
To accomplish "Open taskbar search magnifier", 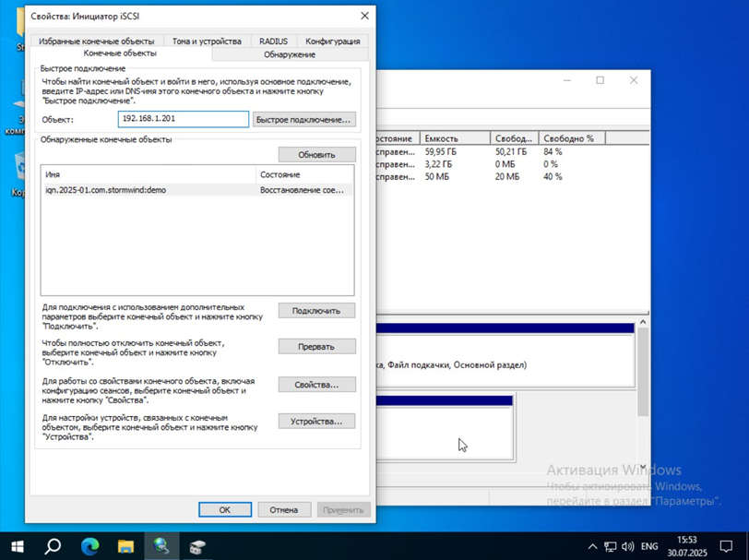I will (53, 545).
